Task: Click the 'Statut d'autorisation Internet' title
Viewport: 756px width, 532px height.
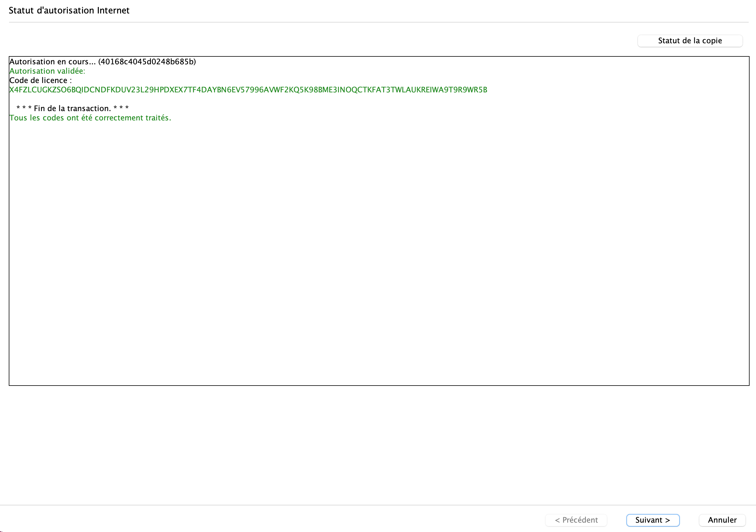Action: click(69, 11)
